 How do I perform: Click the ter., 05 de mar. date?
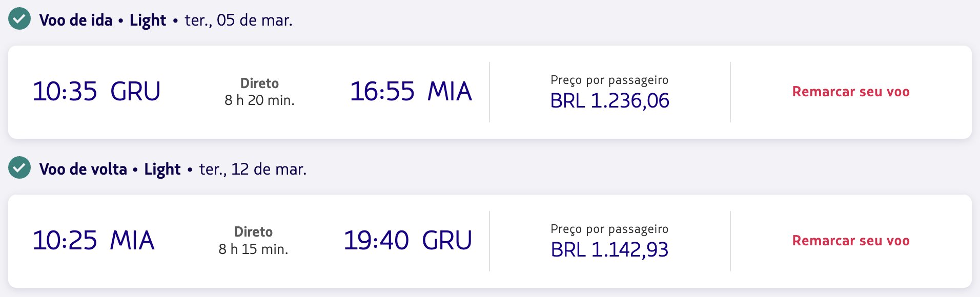239,20
